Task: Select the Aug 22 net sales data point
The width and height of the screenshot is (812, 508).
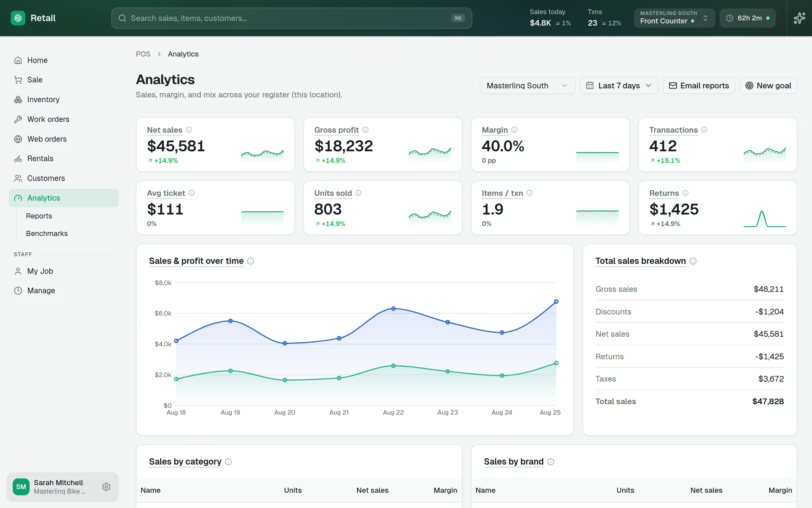Action: tap(393, 309)
